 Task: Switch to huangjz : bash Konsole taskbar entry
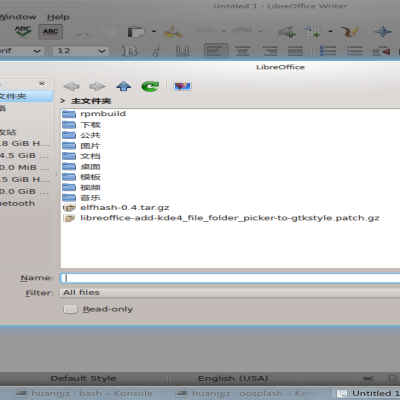point(84,393)
